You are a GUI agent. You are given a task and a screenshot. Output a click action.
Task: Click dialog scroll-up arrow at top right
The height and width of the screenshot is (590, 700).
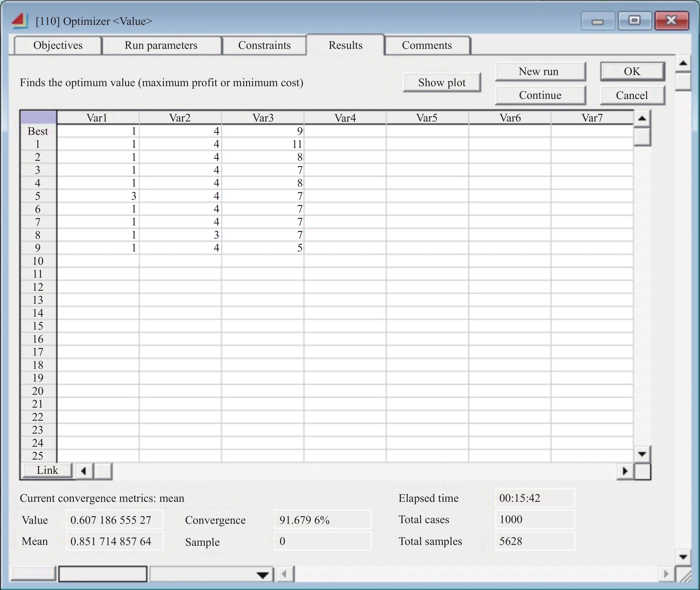point(683,63)
